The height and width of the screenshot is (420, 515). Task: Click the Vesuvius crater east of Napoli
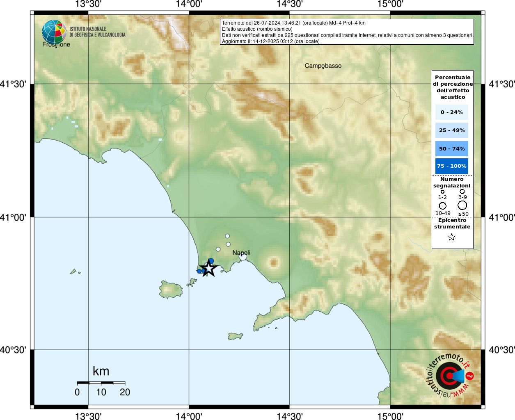coord(273,262)
